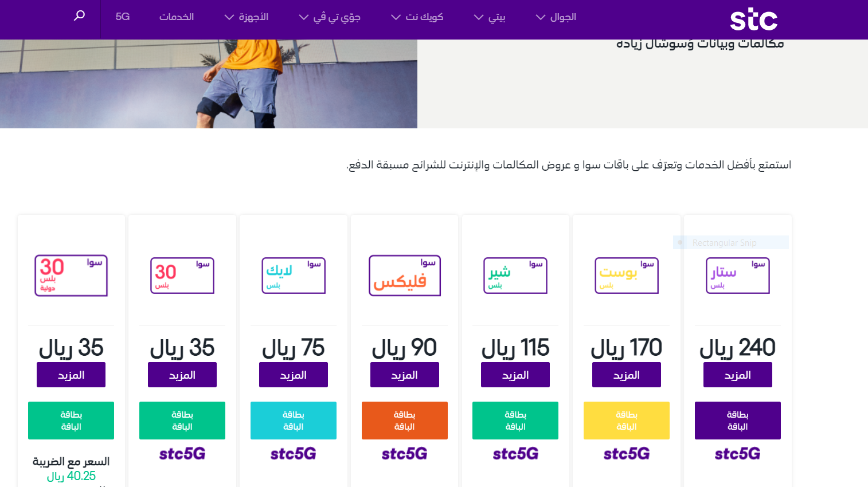The width and height of the screenshot is (868, 487).
Task: Open the search icon in the navigation bar
Action: tap(79, 17)
